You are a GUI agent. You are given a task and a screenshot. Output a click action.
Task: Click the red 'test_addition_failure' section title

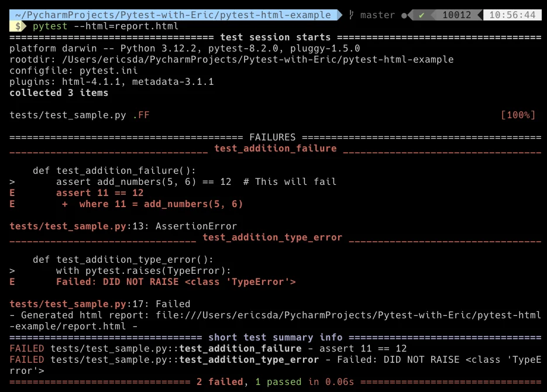275,149
